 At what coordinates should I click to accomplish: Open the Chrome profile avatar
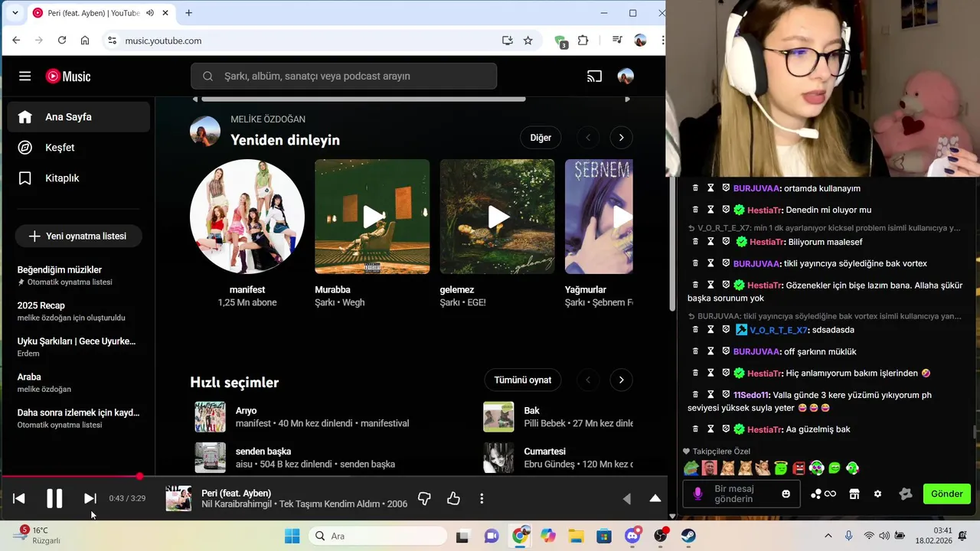tap(641, 41)
